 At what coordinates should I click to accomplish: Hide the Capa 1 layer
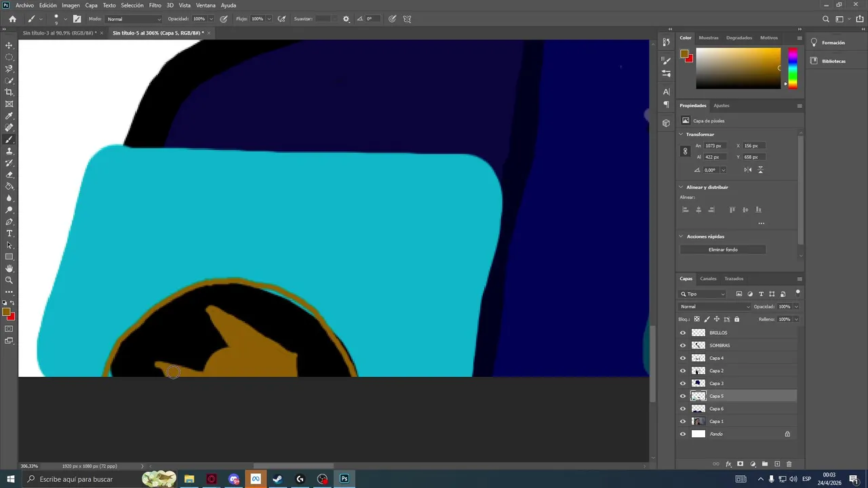coord(683,422)
